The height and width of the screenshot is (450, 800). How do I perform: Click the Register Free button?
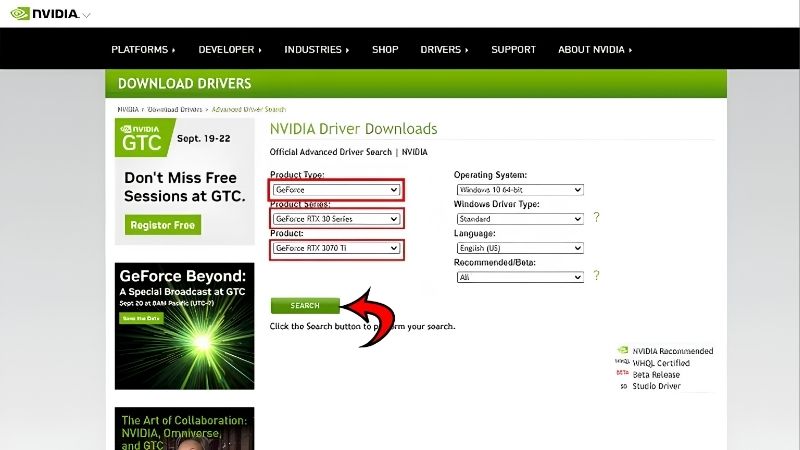click(x=163, y=225)
